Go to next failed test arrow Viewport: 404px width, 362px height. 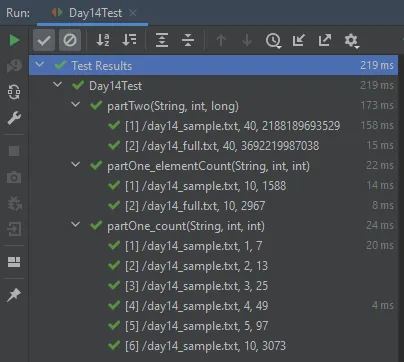click(247, 40)
